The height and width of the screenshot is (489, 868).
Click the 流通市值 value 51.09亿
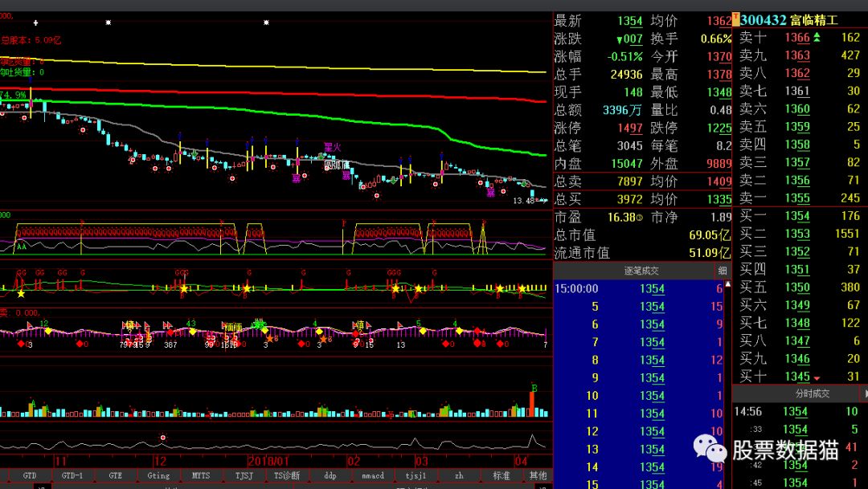(x=710, y=254)
